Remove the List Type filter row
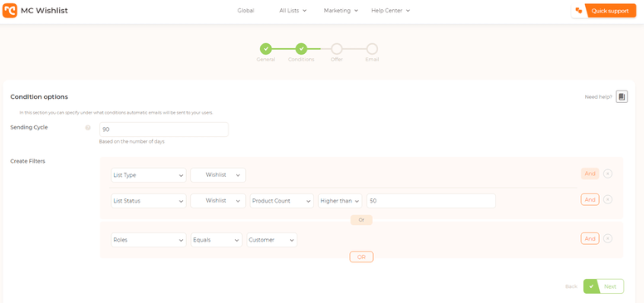Screen dimensions: 644x303 pyautogui.click(x=607, y=173)
